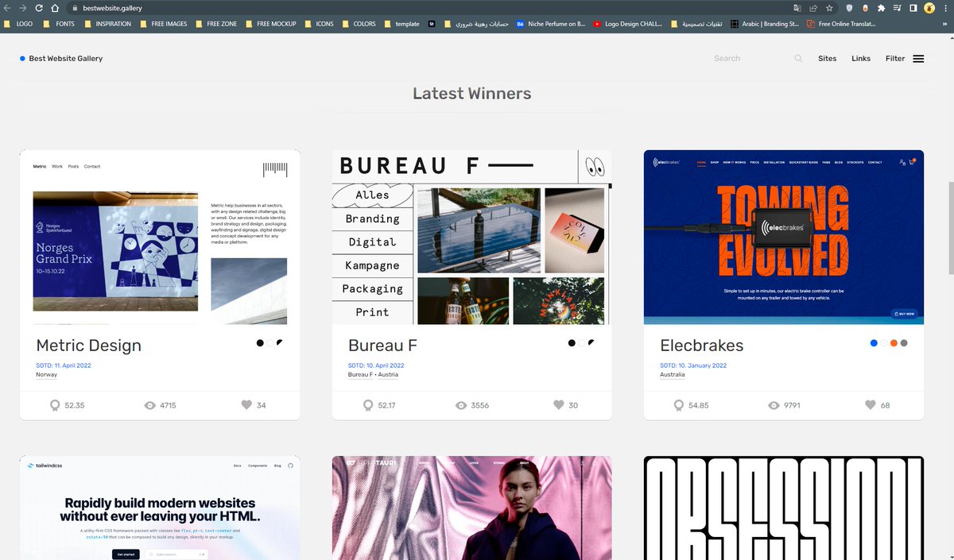Click the Australia tag under Elecbrakes
The height and width of the screenshot is (560, 954).
(673, 375)
